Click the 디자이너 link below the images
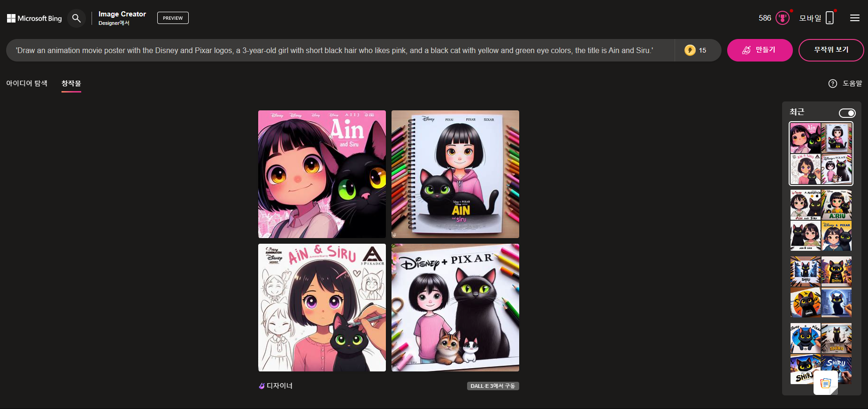This screenshot has width=868, height=409. point(279,386)
